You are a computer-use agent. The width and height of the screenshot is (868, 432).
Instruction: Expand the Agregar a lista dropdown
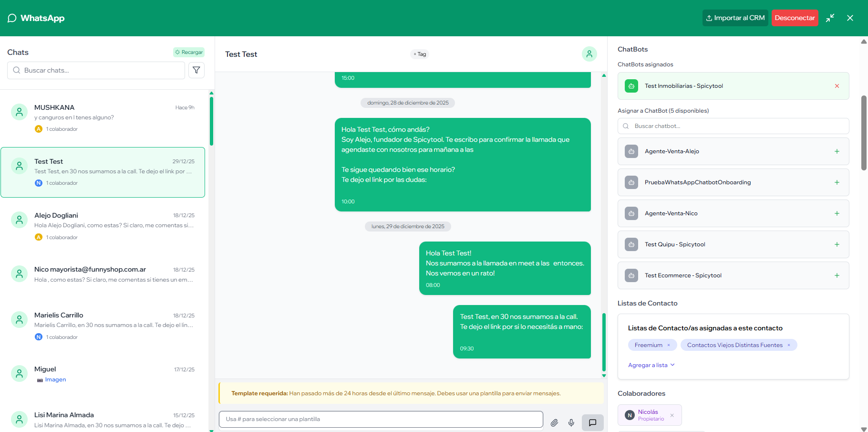[651, 365]
